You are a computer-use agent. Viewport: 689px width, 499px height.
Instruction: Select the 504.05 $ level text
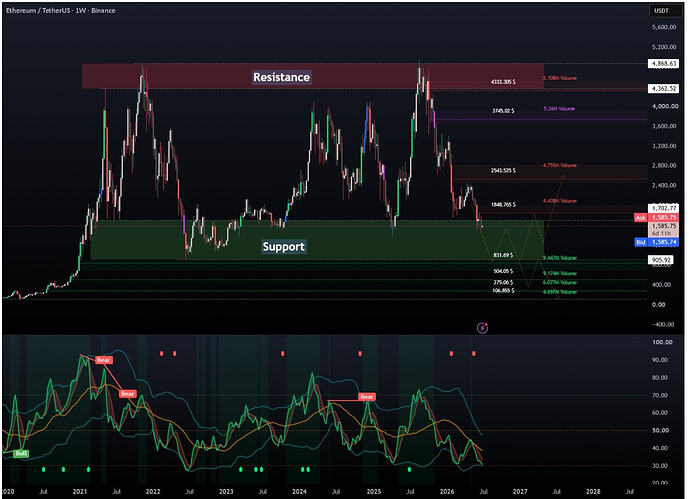(x=503, y=271)
